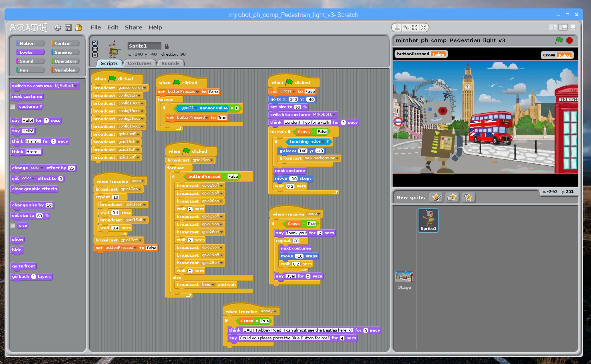
Task: Click the grow sprite tool
Action: coord(415,28)
